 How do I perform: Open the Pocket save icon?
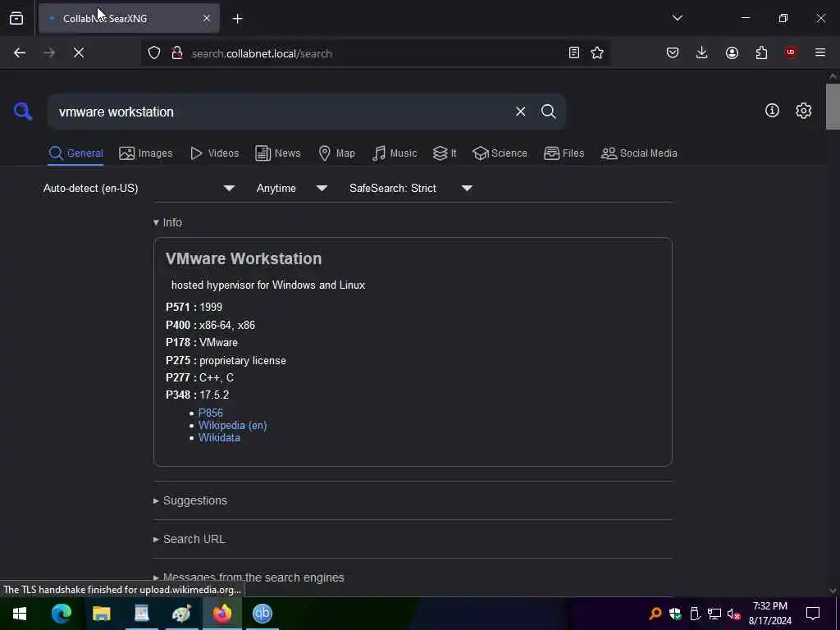[x=673, y=52]
